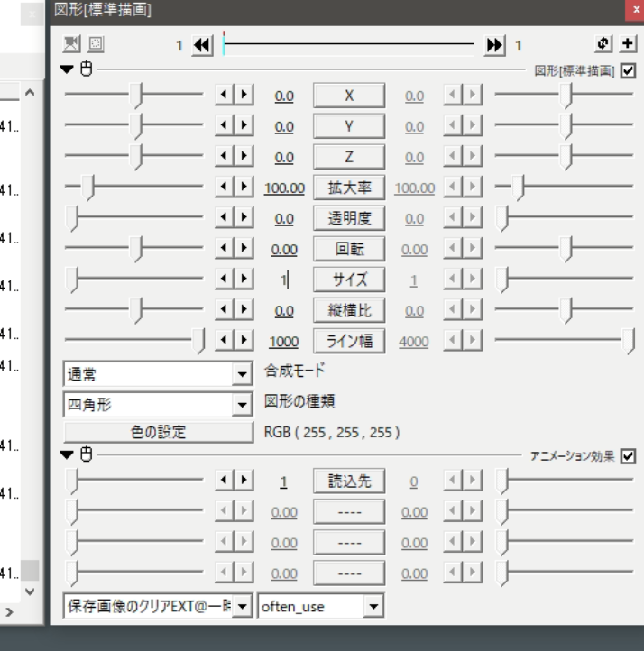
Task: Increase left X value with right arrow
Action: (244, 95)
